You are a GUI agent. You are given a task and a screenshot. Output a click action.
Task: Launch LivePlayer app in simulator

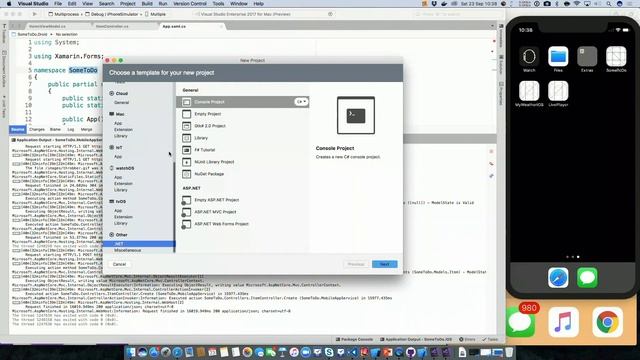pos(558,91)
